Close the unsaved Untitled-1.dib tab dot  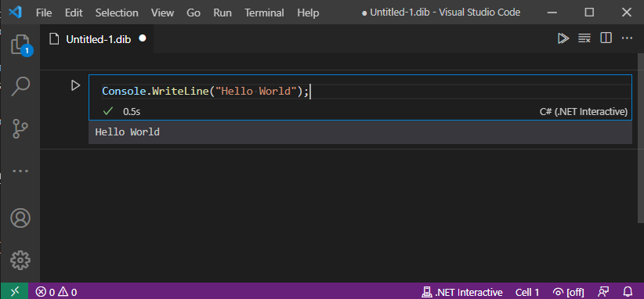143,38
